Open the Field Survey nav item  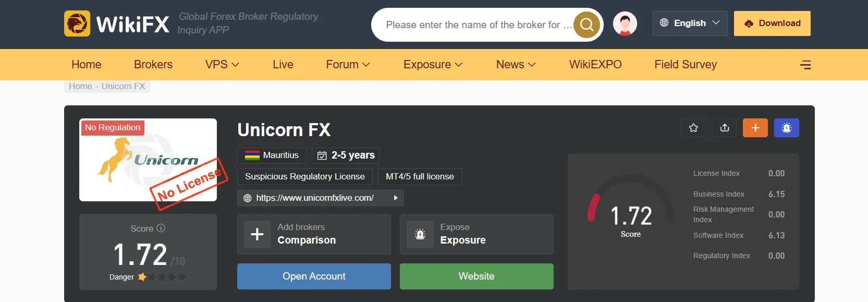(686, 65)
